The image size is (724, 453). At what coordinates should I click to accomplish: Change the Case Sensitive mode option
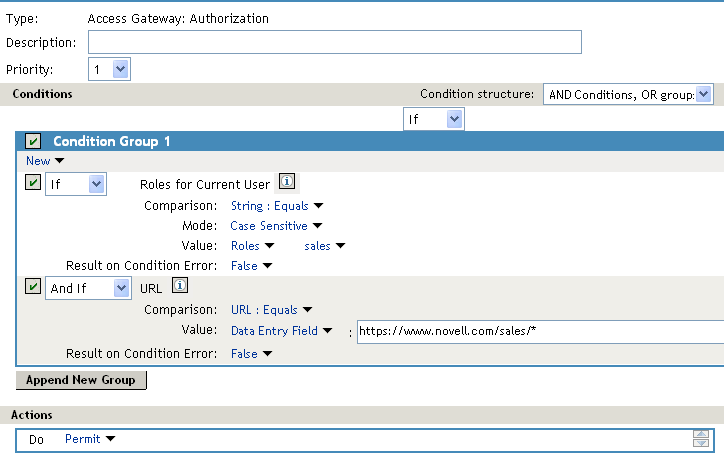[276, 226]
